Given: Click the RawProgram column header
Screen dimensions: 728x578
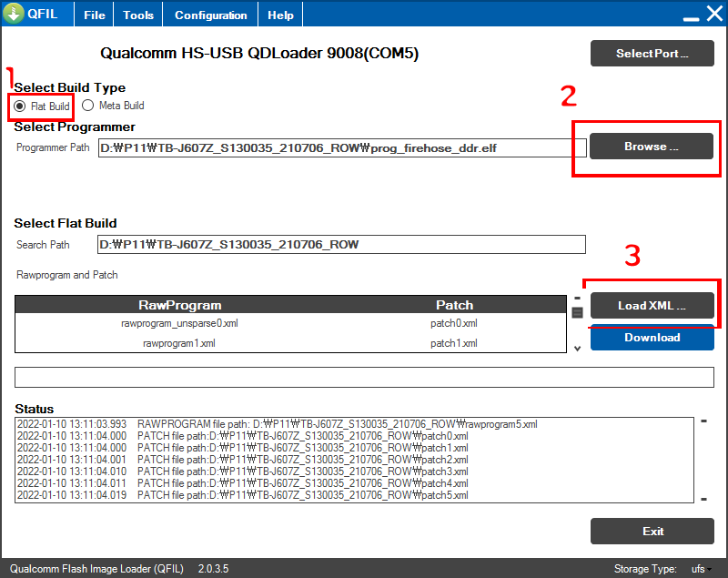Looking at the screenshot, I should click(x=179, y=305).
